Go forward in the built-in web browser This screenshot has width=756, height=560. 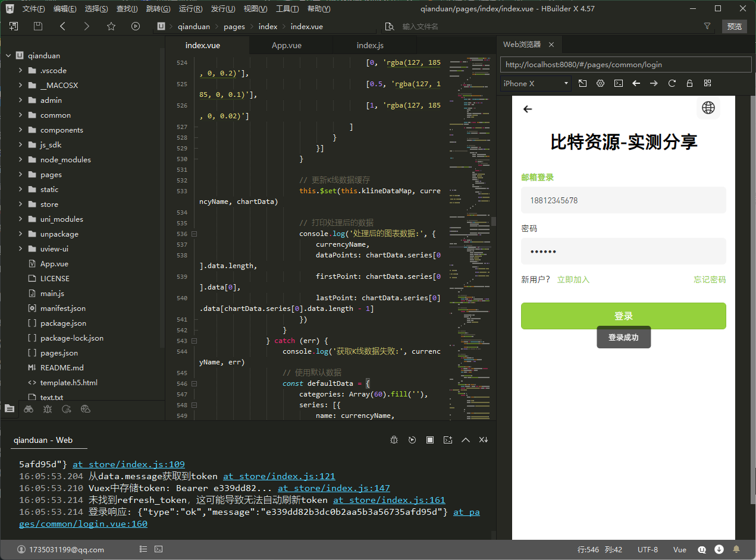[654, 83]
